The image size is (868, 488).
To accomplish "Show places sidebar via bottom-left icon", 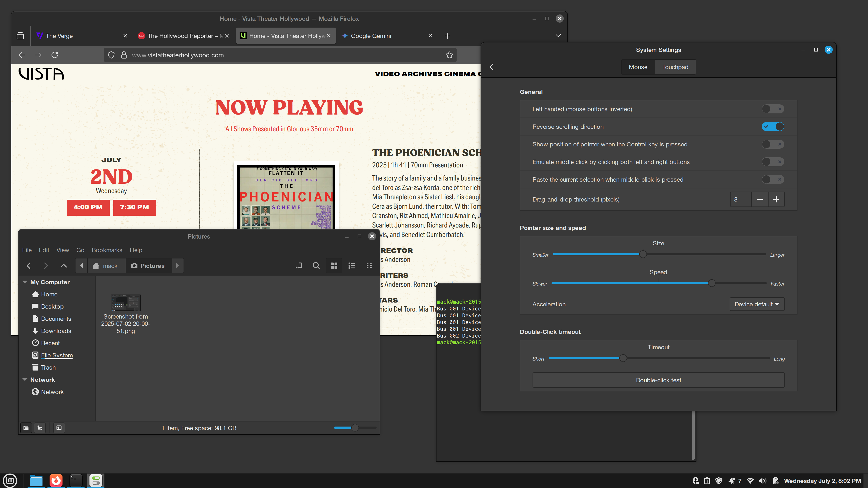I will coord(26,428).
